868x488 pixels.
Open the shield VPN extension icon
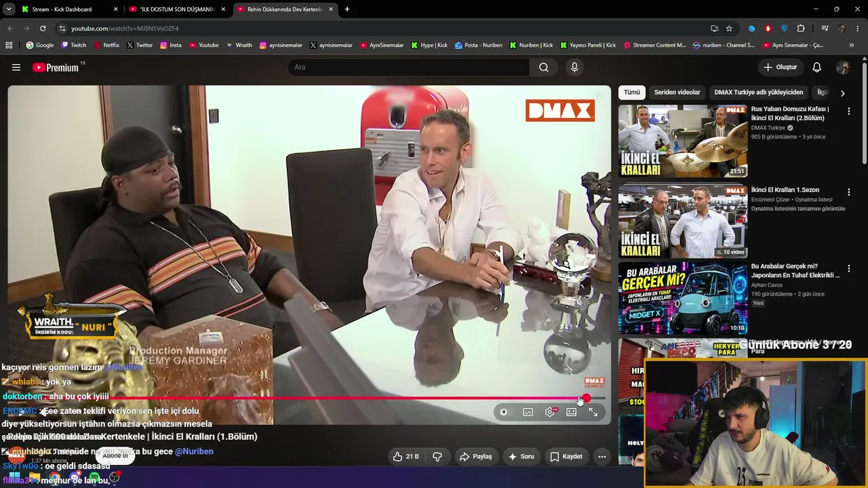tap(785, 28)
